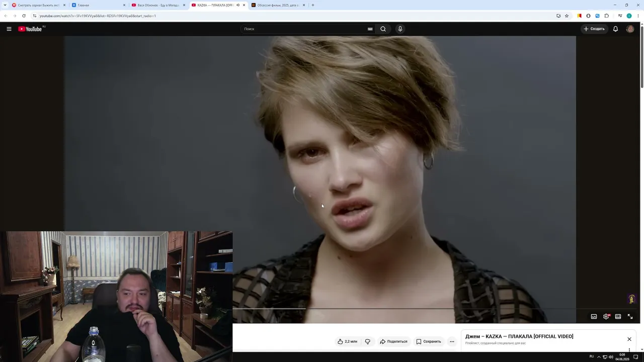Switch to the Обсессия фильм tab
The height and width of the screenshot is (362, 644).
278,5
